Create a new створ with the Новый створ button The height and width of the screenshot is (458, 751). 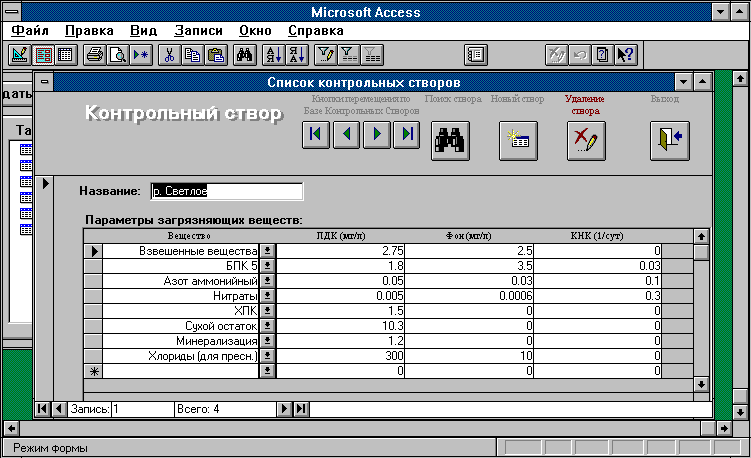(x=518, y=140)
